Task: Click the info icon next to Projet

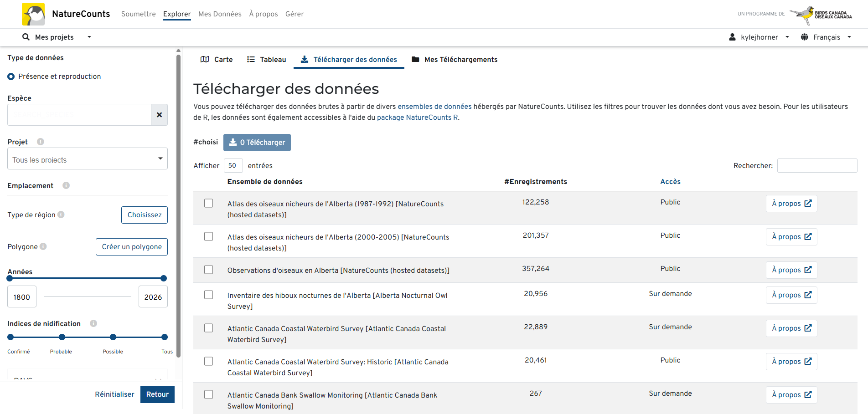Action: [41, 142]
